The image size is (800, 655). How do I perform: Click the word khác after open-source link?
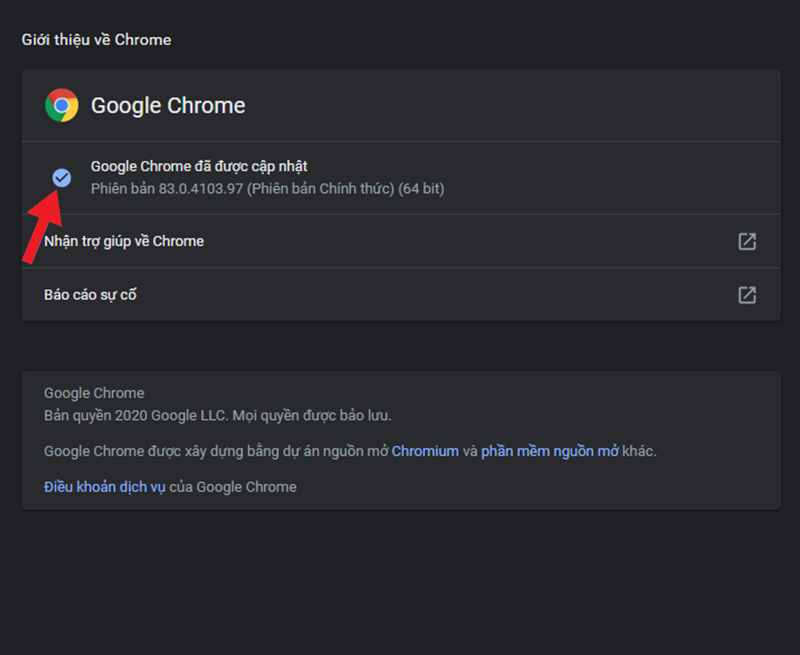[x=639, y=451]
